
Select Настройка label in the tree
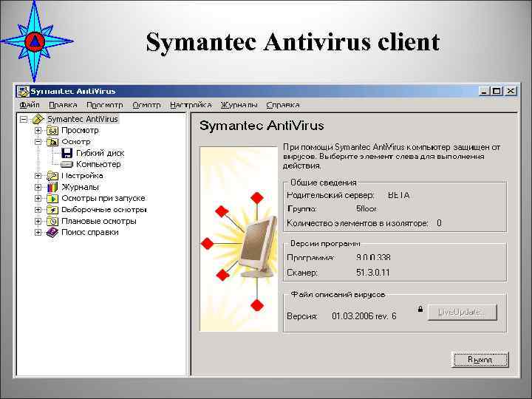click(82, 176)
